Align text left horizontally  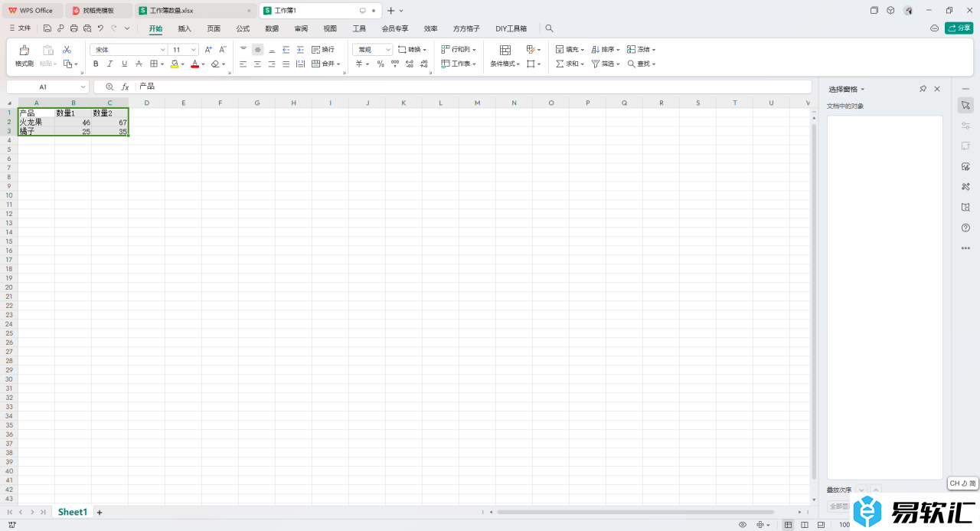tap(243, 64)
